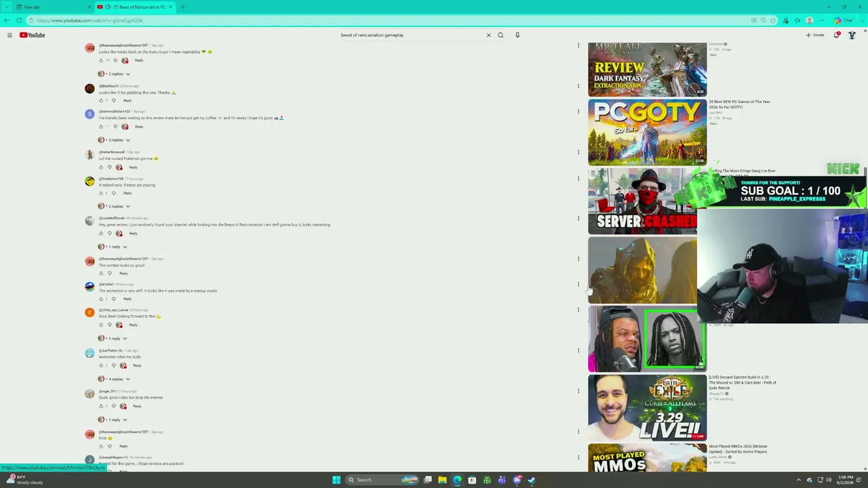This screenshot has width=868, height=488.
Task: Open 'Most Played MMOs 2026' video title link
Action: click(738, 449)
